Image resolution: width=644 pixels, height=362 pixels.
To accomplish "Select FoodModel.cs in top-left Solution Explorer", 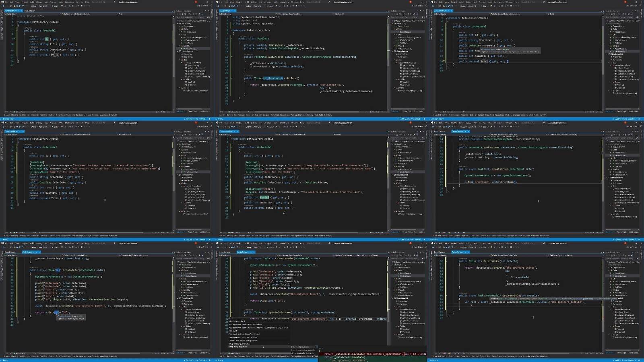I will pyautogui.click(x=191, y=48).
